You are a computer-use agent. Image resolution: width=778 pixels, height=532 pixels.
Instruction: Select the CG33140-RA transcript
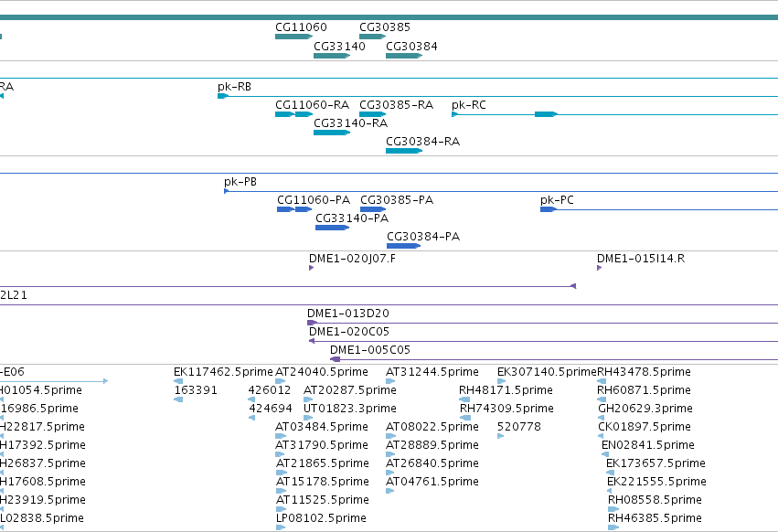tap(332, 133)
